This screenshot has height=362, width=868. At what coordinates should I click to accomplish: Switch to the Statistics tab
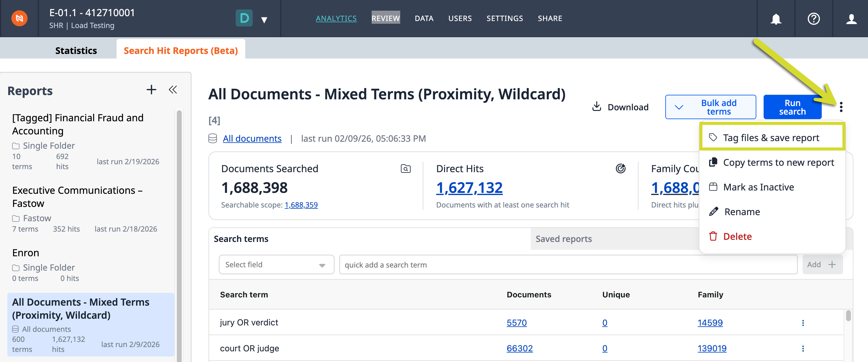coord(76,51)
